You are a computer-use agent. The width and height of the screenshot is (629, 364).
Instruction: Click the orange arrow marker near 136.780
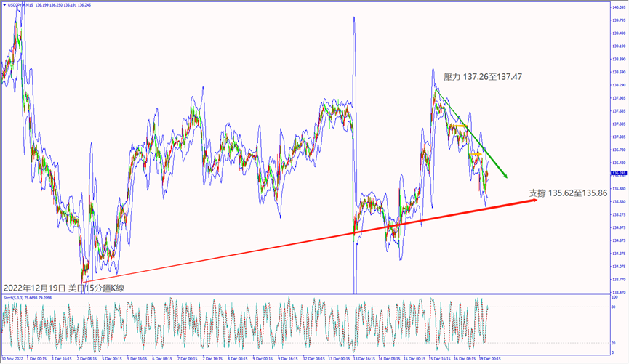[475, 154]
